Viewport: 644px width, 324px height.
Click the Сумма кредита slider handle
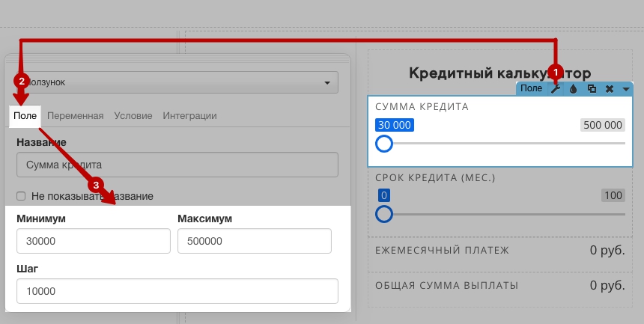pos(384,144)
